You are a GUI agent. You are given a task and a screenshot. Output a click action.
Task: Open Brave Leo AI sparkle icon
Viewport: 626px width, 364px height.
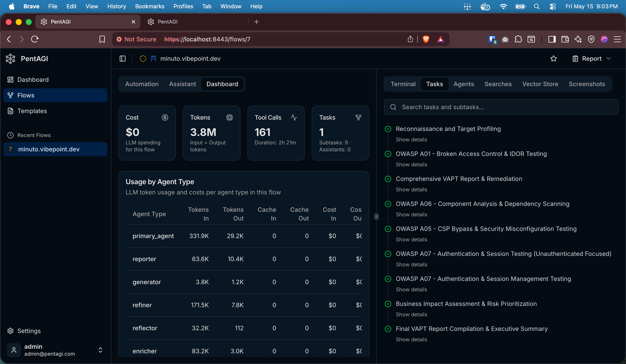[x=578, y=39]
